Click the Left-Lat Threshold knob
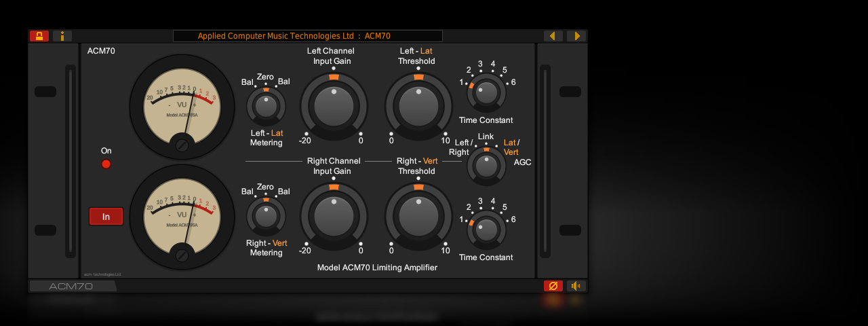Screen dimensions: 868x326 click(x=418, y=106)
